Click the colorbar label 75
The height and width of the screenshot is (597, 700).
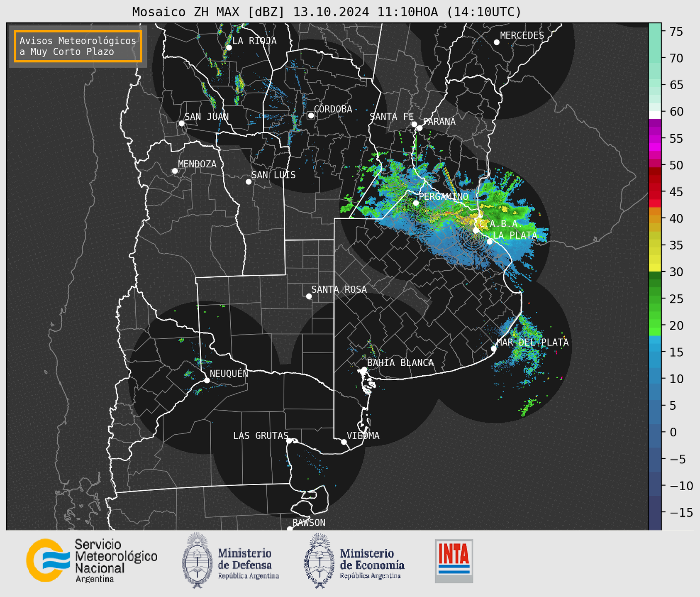point(677,32)
